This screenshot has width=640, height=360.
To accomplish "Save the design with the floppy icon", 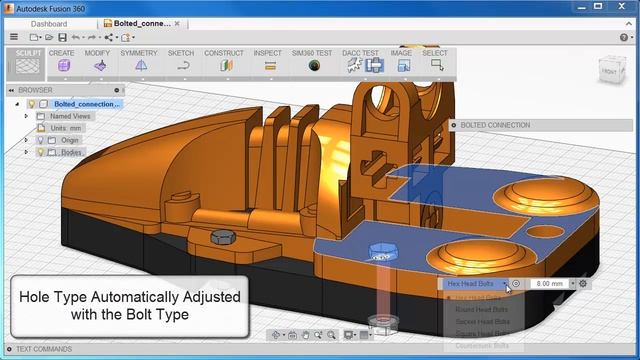I will point(62,38).
